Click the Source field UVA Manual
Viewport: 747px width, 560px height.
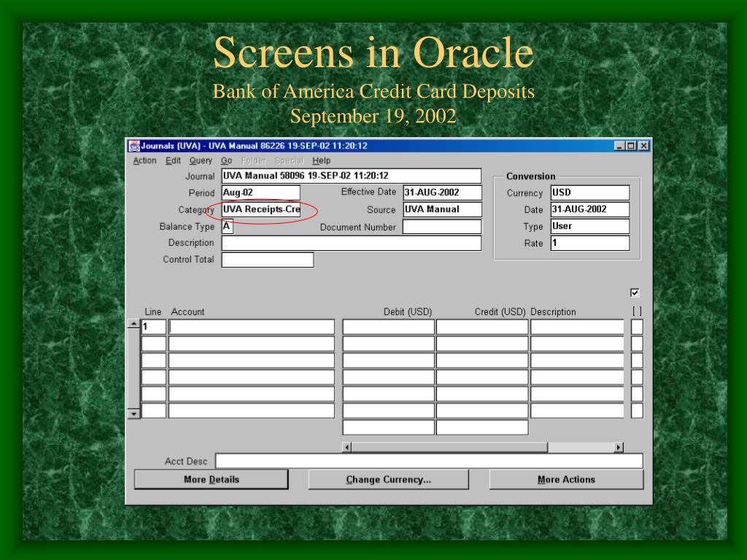[442, 209]
